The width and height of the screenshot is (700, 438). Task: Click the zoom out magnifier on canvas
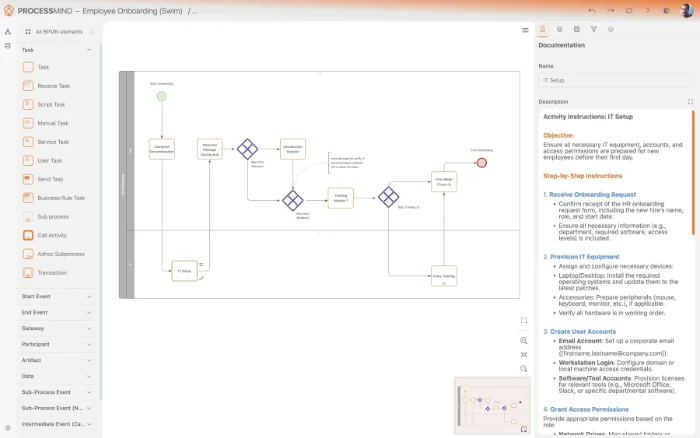click(524, 368)
